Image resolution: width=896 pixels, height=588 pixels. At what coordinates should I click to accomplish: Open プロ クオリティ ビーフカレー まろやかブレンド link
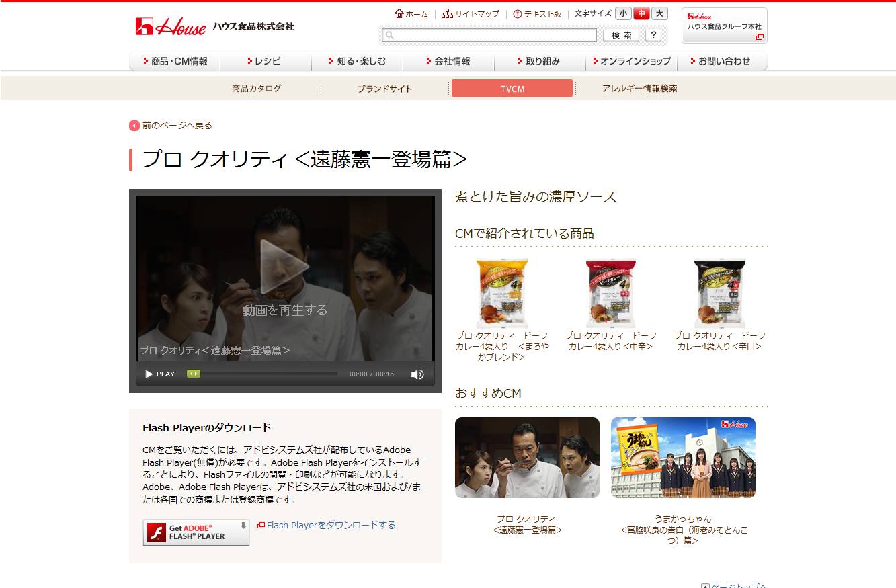pos(502,346)
